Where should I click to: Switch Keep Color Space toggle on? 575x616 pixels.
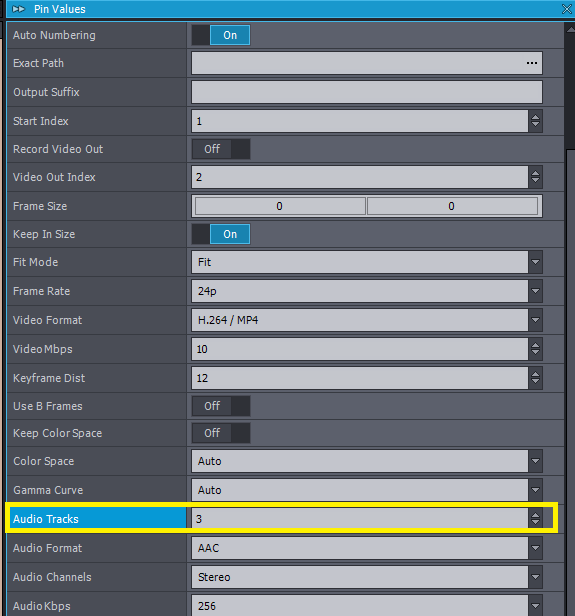[221, 433]
